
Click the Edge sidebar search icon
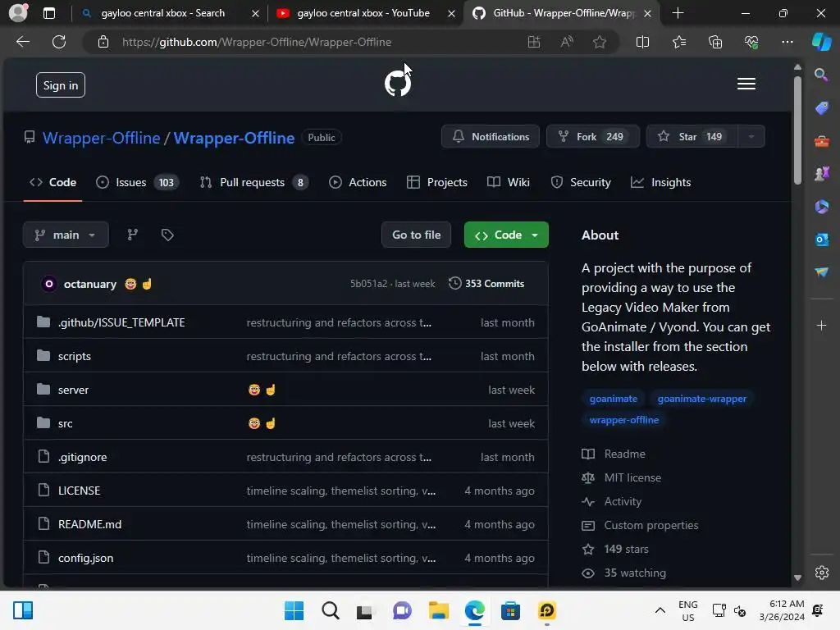[821, 75]
